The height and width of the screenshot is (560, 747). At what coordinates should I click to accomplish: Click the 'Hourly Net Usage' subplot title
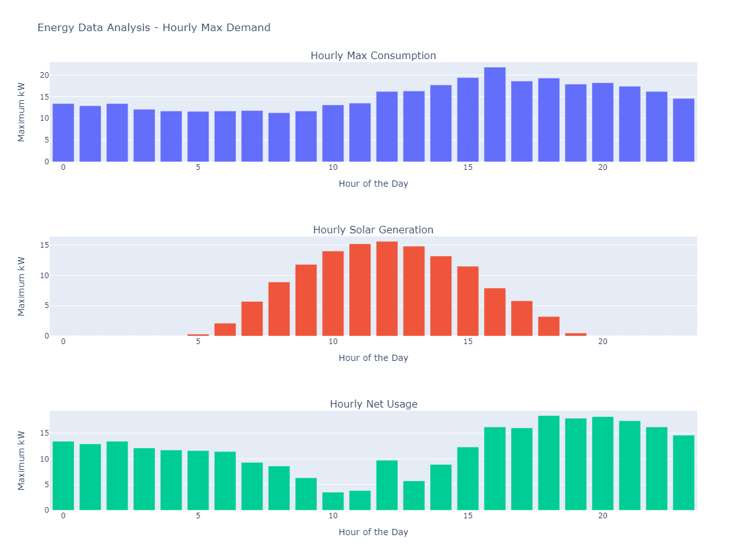[374, 404]
